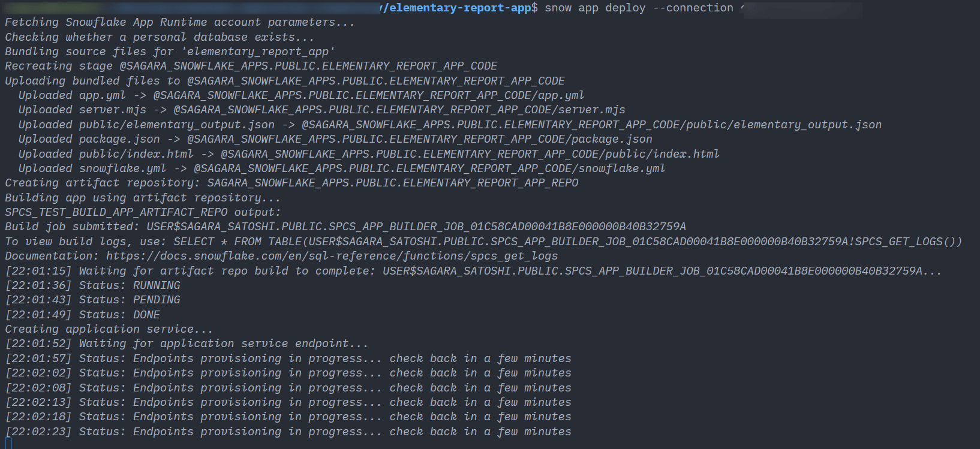Click the 'Recreating stage' line
Viewport: 980px width, 449px height.
(x=251, y=66)
